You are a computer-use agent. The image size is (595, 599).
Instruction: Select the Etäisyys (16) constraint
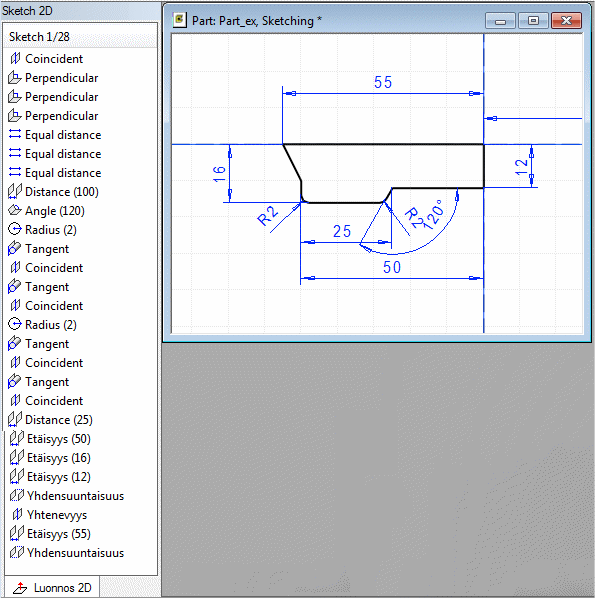click(x=59, y=458)
